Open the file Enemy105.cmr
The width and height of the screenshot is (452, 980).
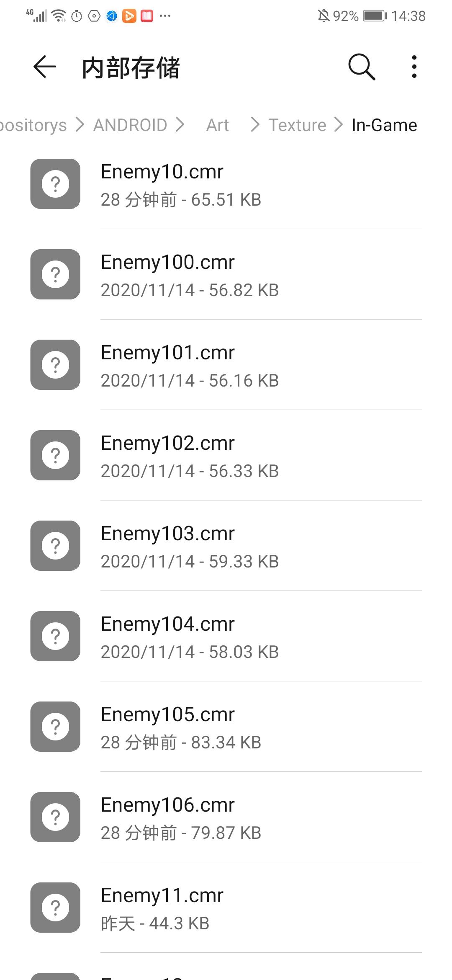pos(226,727)
